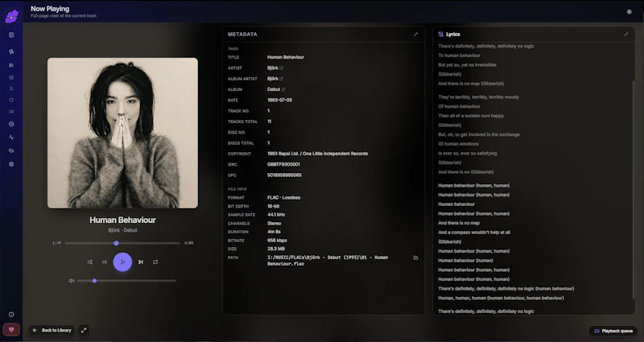Click the Björk album cover art

coord(122,133)
